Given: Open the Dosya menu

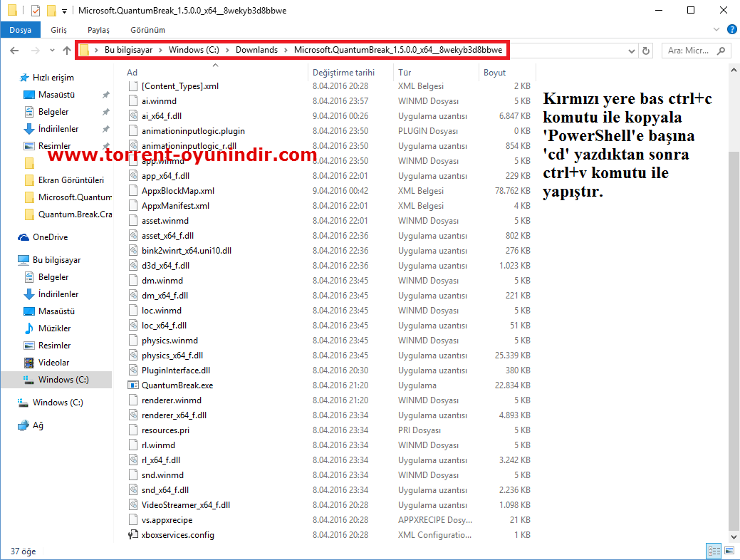Looking at the screenshot, I should [x=21, y=30].
